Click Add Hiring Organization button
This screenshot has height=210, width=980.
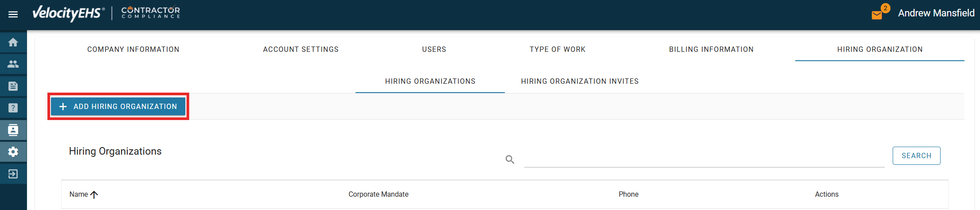click(x=118, y=106)
